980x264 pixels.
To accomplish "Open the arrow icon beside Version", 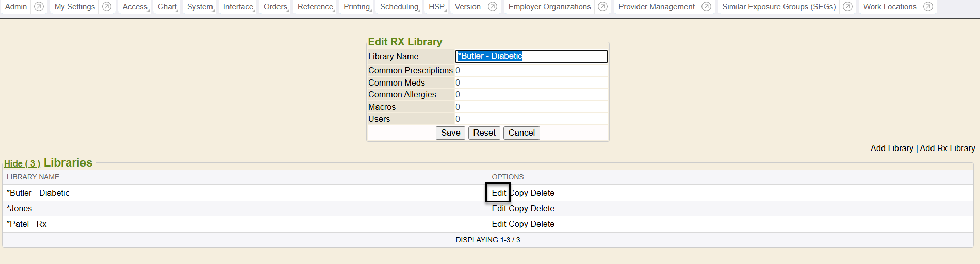I will (x=493, y=7).
